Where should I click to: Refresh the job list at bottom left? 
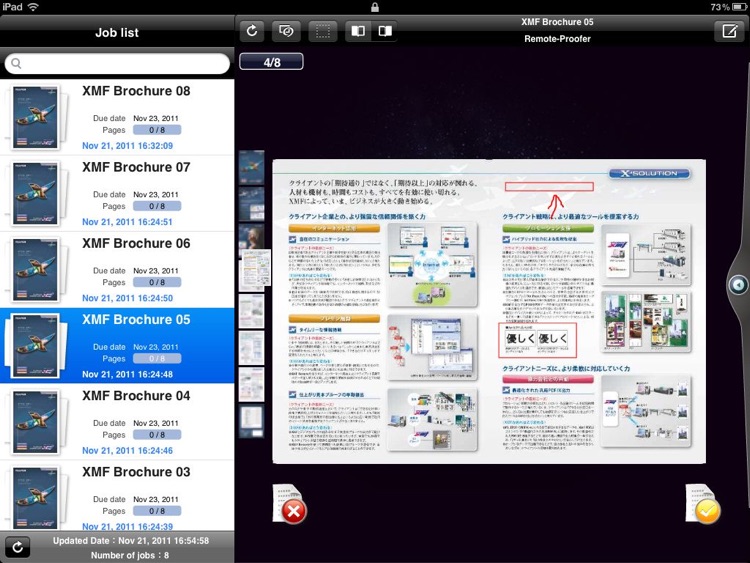tap(16, 546)
